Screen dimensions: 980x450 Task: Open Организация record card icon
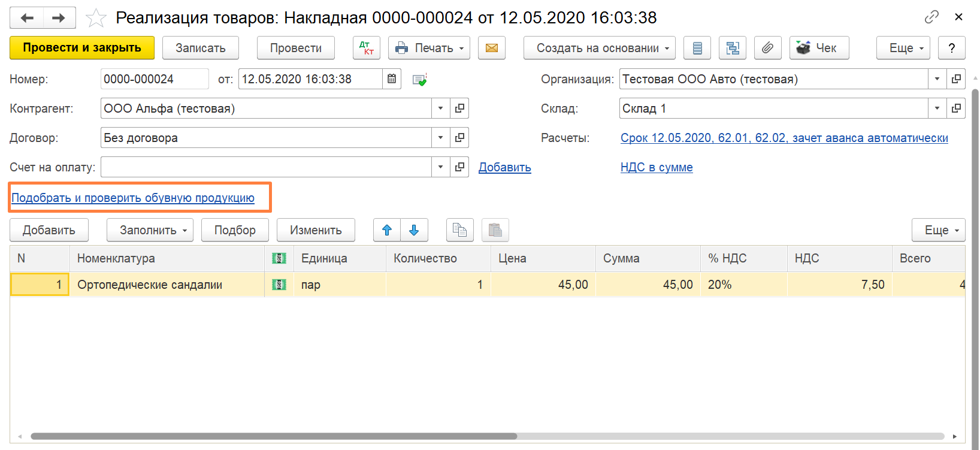coord(956,79)
